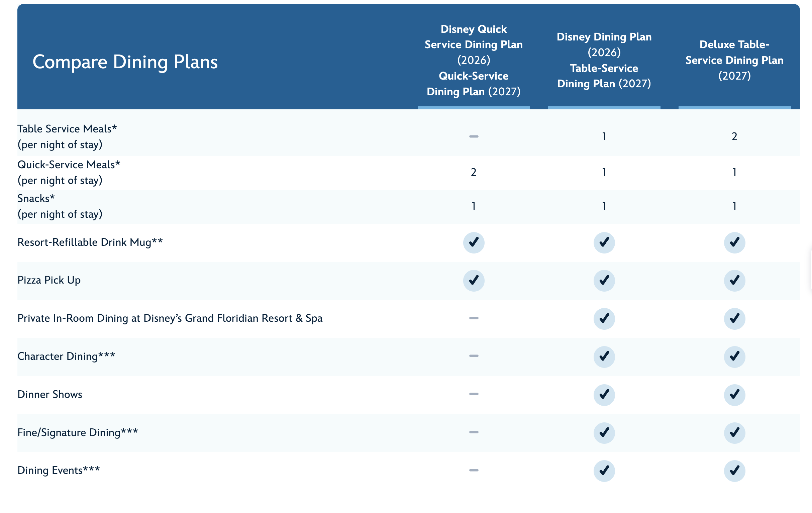Click the Disney Dining Plan checkmark for Fine/Signature Dining

[604, 433]
